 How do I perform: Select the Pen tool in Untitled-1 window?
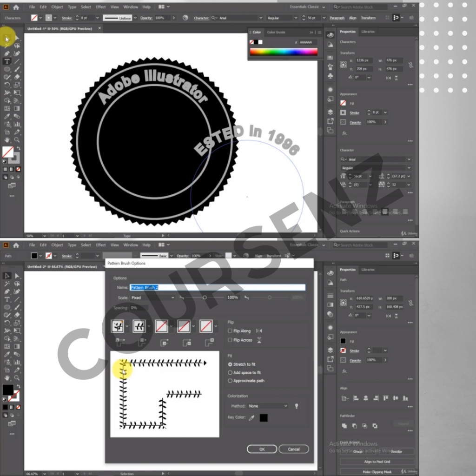[7, 53]
